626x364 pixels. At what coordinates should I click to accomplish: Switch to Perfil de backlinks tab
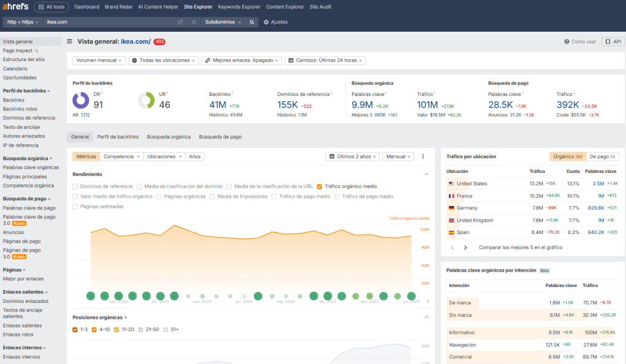(x=118, y=137)
